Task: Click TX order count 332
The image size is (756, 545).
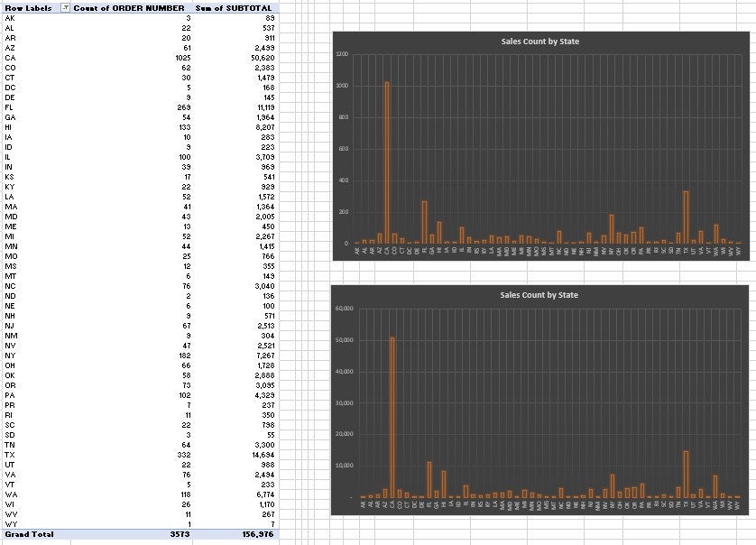Action: pos(184,455)
